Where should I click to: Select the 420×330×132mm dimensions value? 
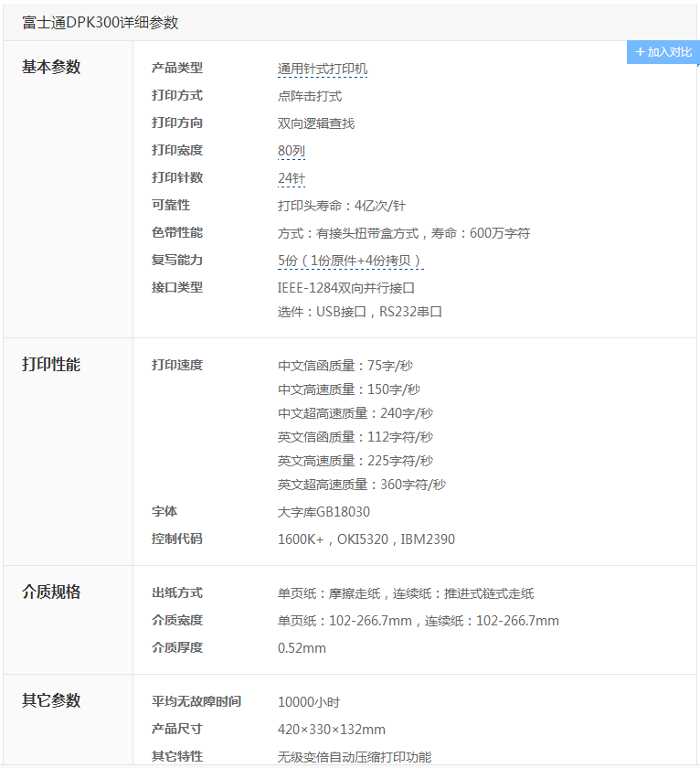tap(332, 730)
